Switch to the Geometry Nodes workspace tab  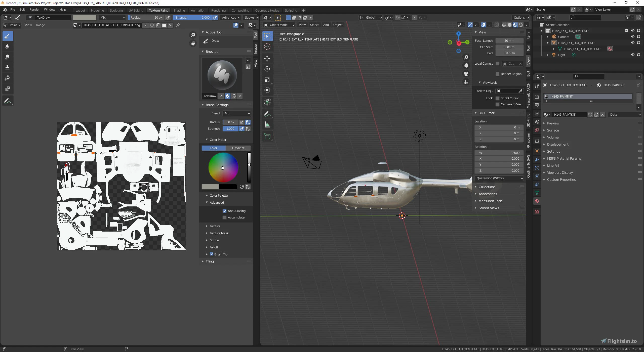pos(267,10)
